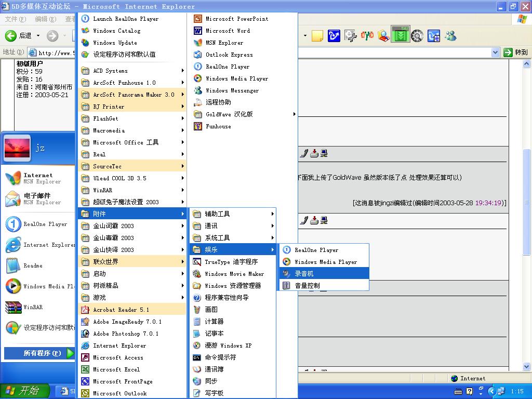Expand Ulead COOL 3D 3.5 group
The image size is (532, 399).
point(132,178)
